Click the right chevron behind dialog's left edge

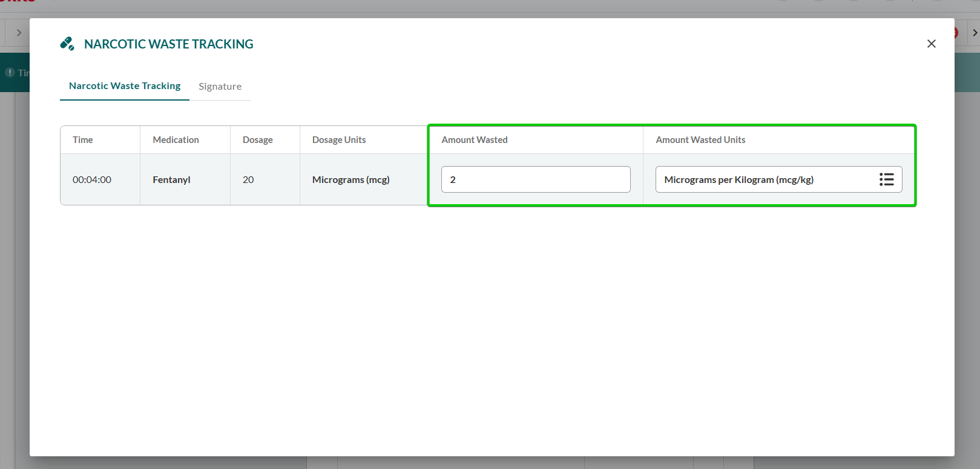point(19,33)
